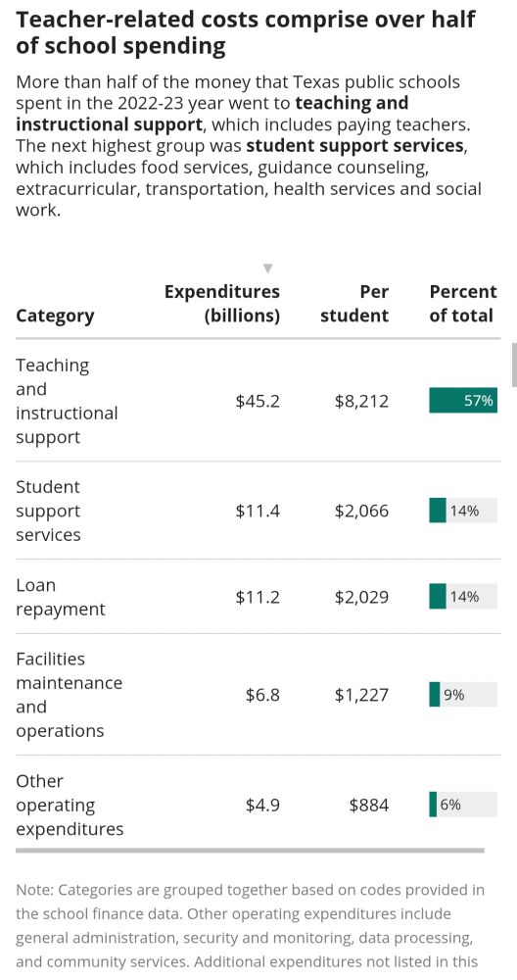Click the sort arrow above Expenditures column
The width and height of the screenshot is (517, 980).
coord(268,269)
